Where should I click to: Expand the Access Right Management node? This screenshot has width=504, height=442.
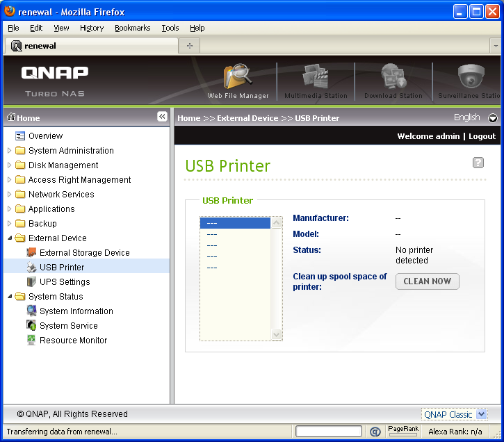tap(9, 179)
